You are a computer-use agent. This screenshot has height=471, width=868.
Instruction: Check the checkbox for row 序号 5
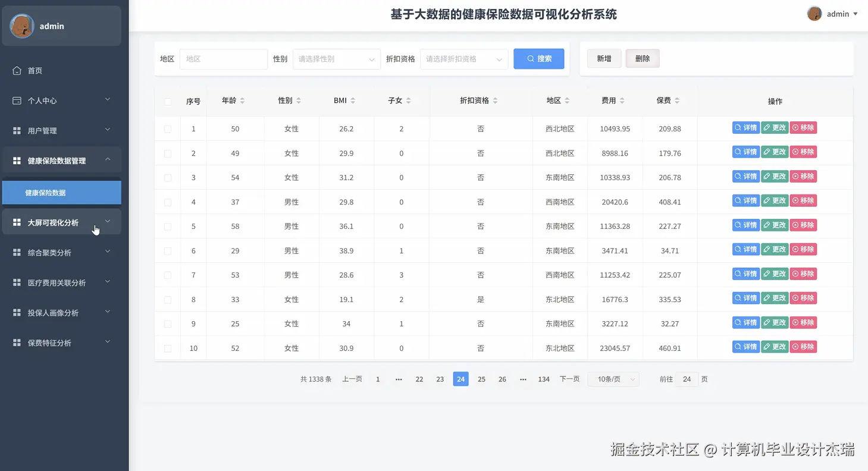pyautogui.click(x=168, y=225)
